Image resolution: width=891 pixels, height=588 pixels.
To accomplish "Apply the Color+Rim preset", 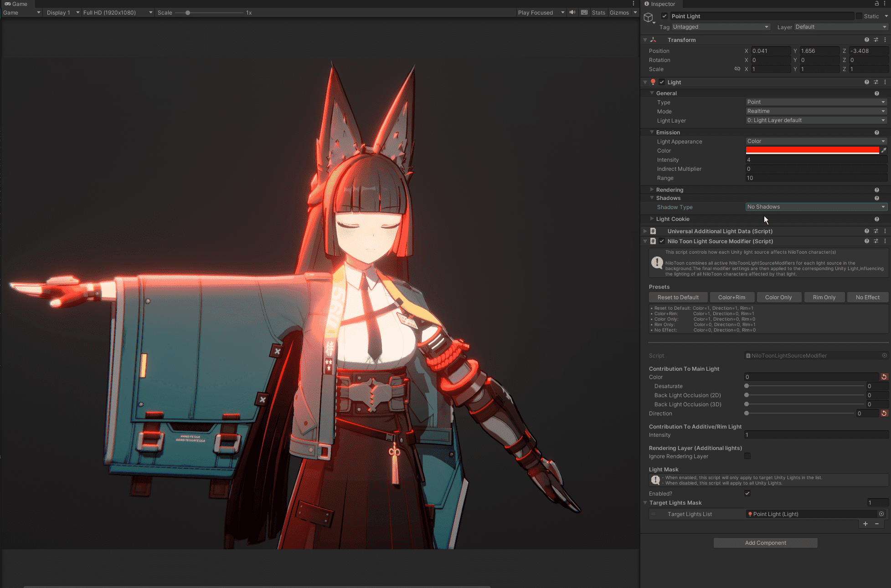I will (x=732, y=297).
